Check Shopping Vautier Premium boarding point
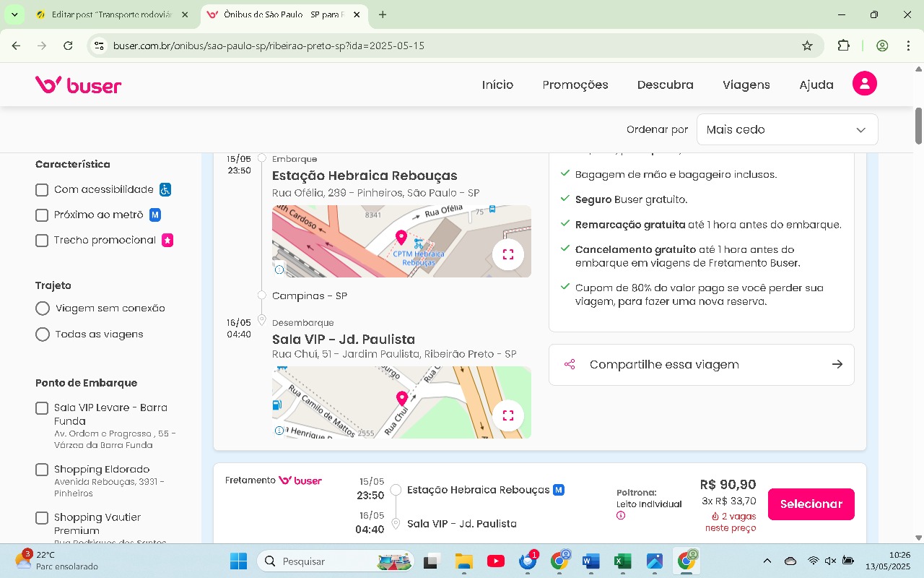The image size is (924, 578). 42,518
